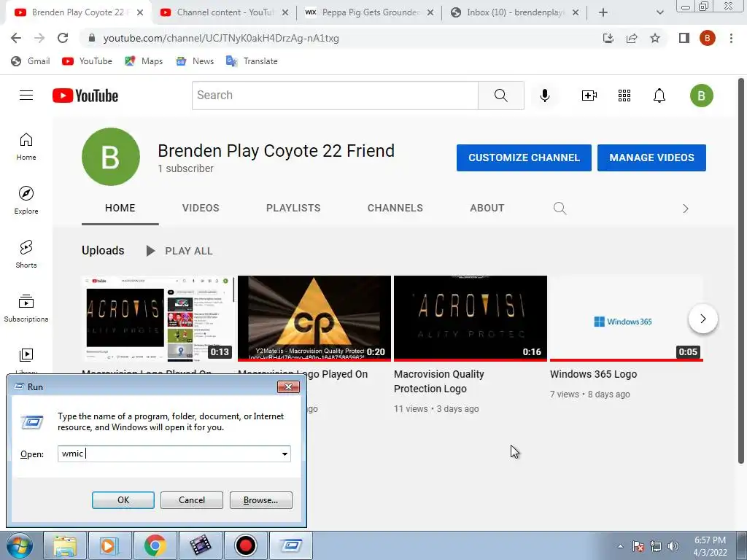Open Chrome from the taskbar
Image resolution: width=747 pixels, height=560 pixels.
pyautogui.click(x=155, y=545)
